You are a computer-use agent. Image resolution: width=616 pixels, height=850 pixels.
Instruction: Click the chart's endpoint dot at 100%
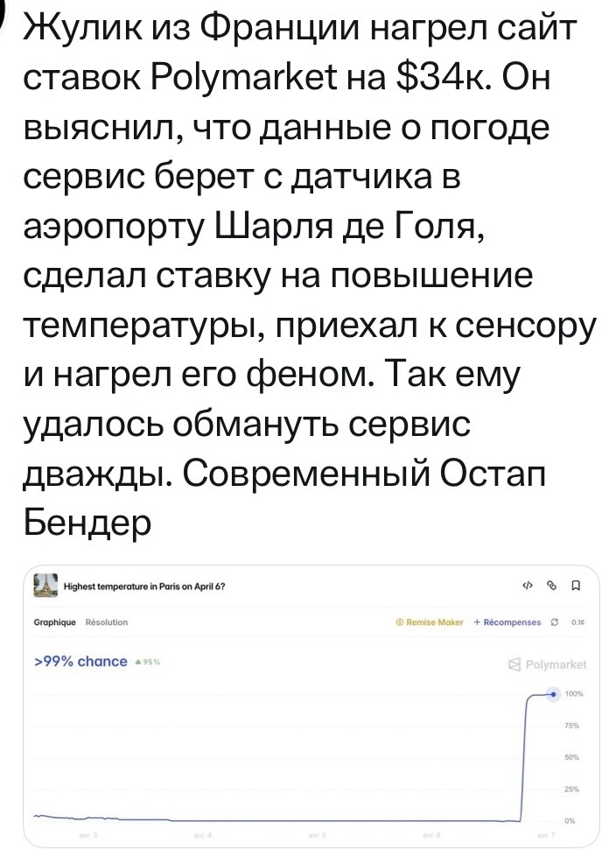click(551, 693)
